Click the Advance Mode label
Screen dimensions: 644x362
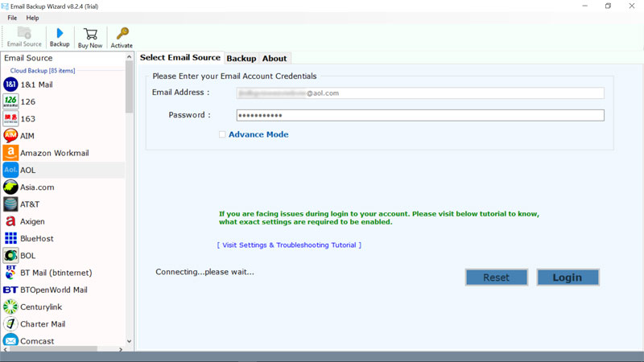[258, 134]
